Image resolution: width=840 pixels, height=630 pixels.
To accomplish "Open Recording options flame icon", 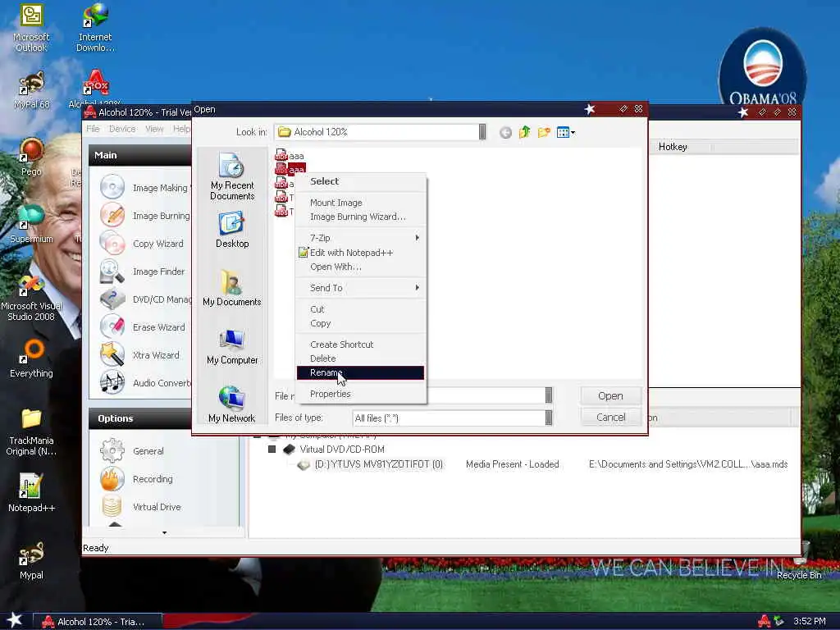I will [112, 478].
